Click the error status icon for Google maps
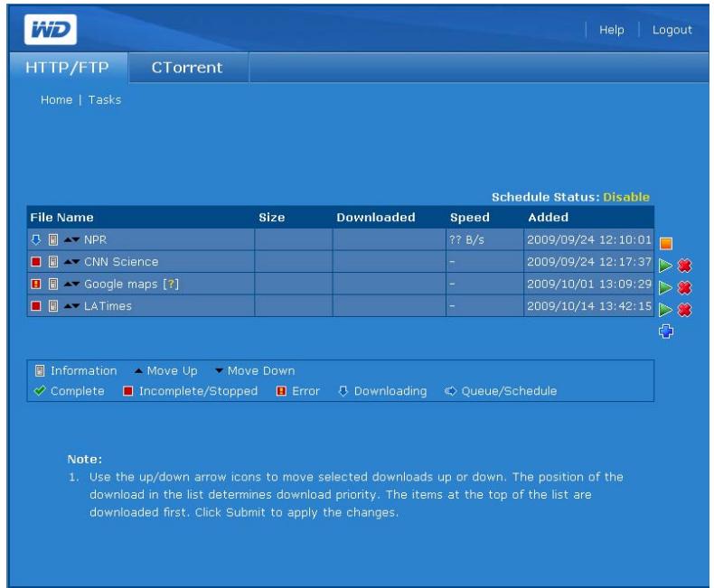This screenshot has width=714, height=588. (x=36, y=284)
